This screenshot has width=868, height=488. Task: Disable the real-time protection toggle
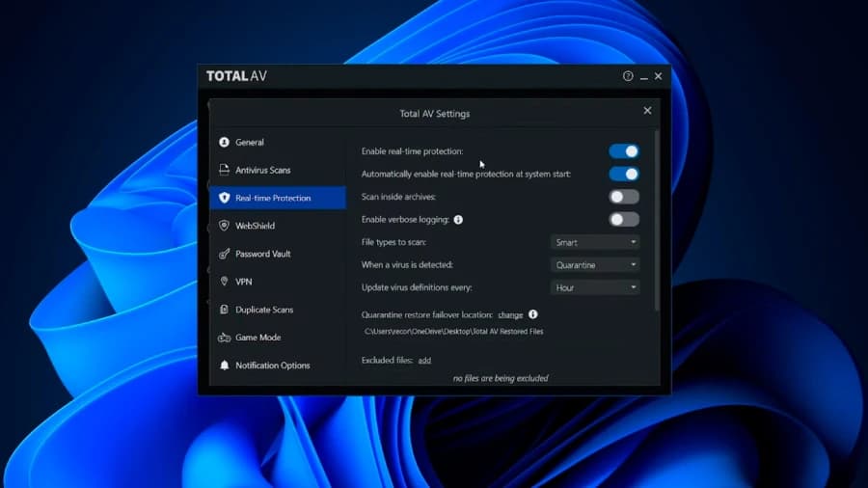[624, 151]
